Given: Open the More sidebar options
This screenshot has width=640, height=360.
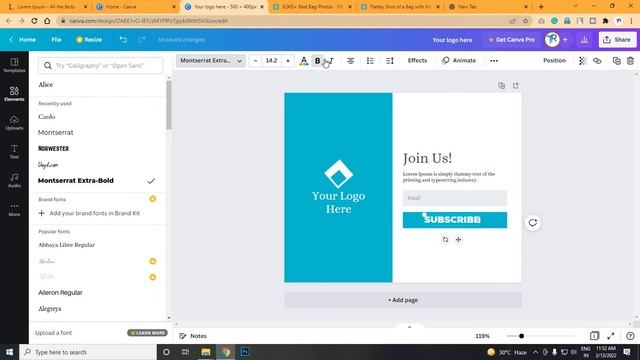Looking at the screenshot, I should [14, 209].
